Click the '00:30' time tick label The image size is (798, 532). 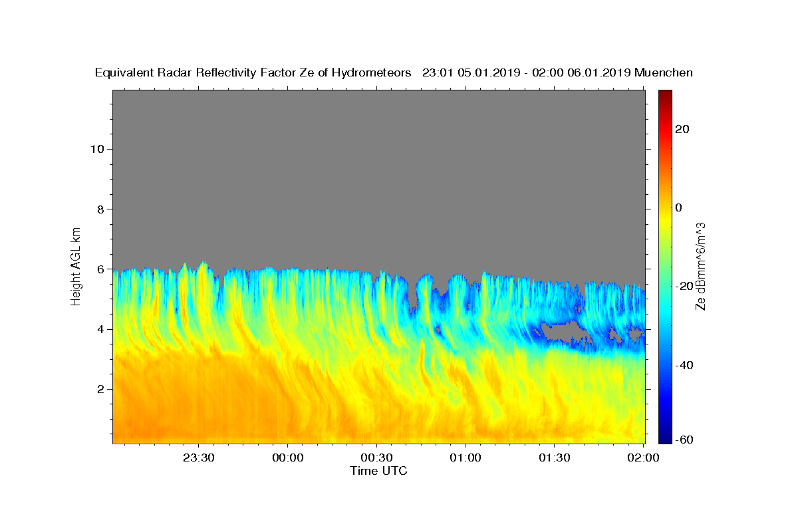376,458
